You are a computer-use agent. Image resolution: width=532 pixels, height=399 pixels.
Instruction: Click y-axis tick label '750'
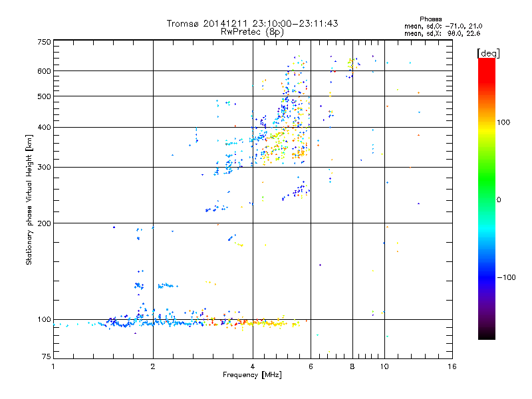(44, 42)
